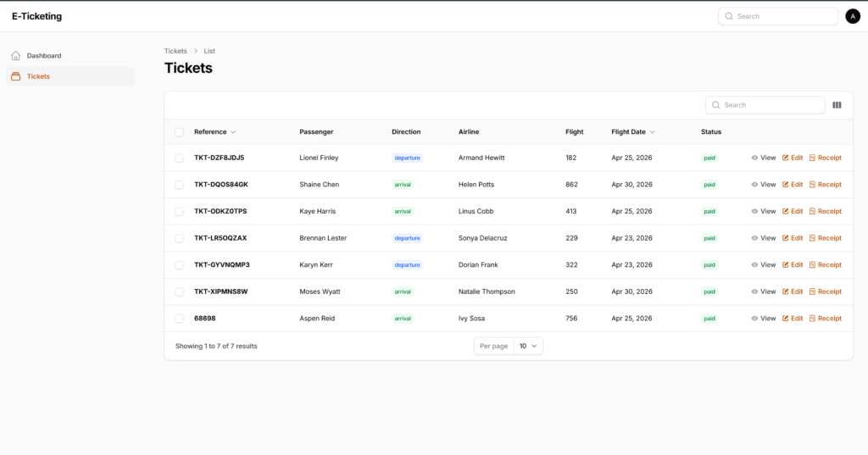The height and width of the screenshot is (455, 868).
Task: Click the Tickets breadcrumb link
Action: coord(175,51)
